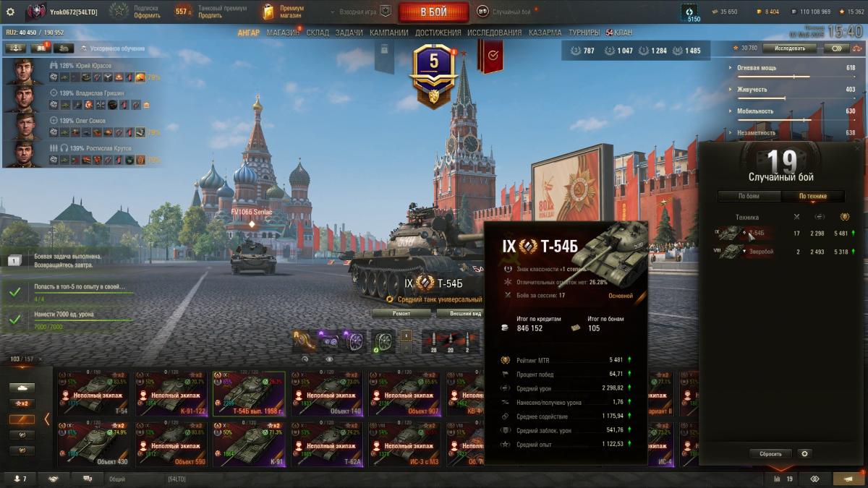Toggle the eye icon under equipment slots

[x=330, y=359]
